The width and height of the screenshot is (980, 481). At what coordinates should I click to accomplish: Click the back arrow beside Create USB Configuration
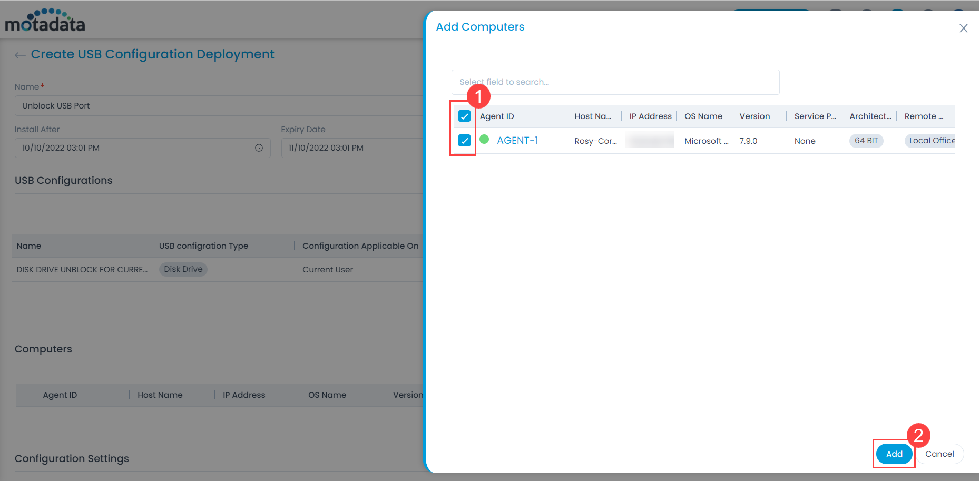(20, 55)
